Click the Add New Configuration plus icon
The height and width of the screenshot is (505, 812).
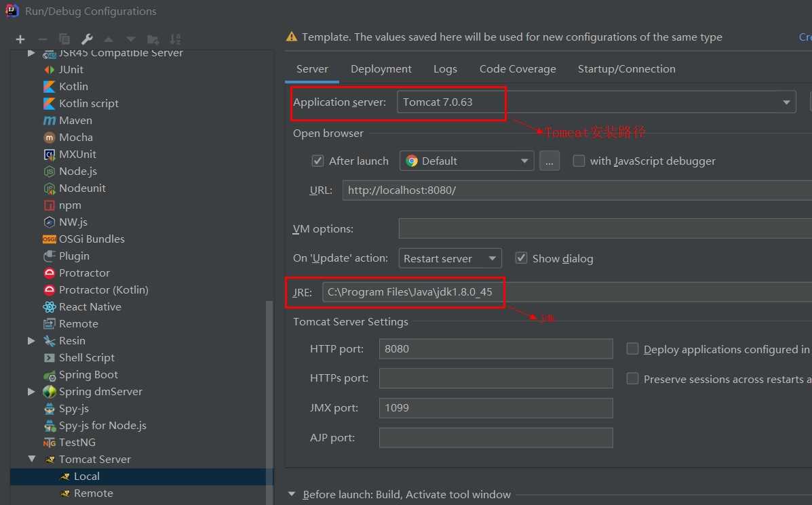pyautogui.click(x=20, y=39)
